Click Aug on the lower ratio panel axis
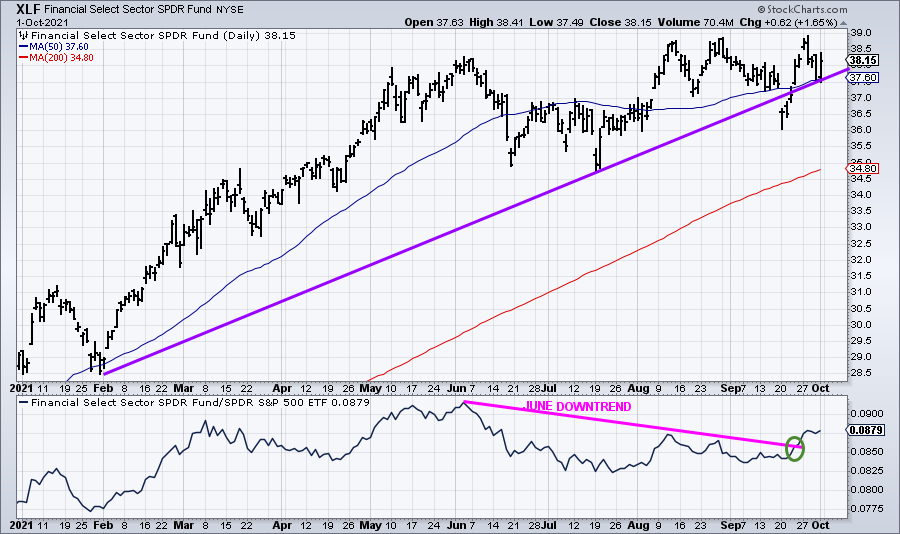 click(x=638, y=525)
